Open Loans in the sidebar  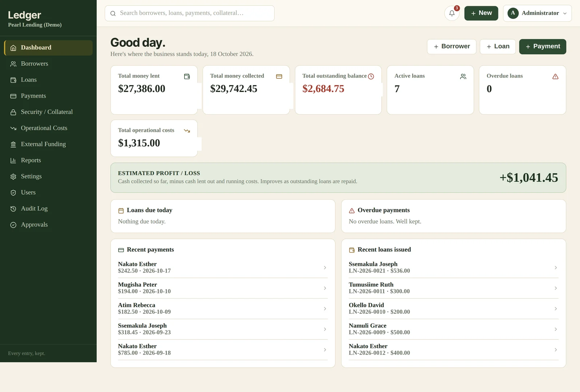48,80
